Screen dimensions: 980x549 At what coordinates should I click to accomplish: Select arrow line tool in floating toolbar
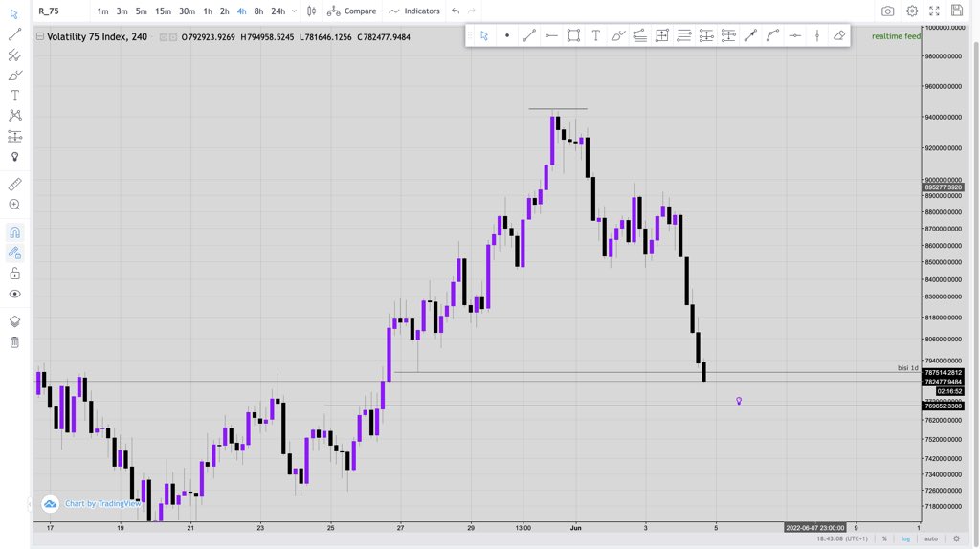click(750, 36)
